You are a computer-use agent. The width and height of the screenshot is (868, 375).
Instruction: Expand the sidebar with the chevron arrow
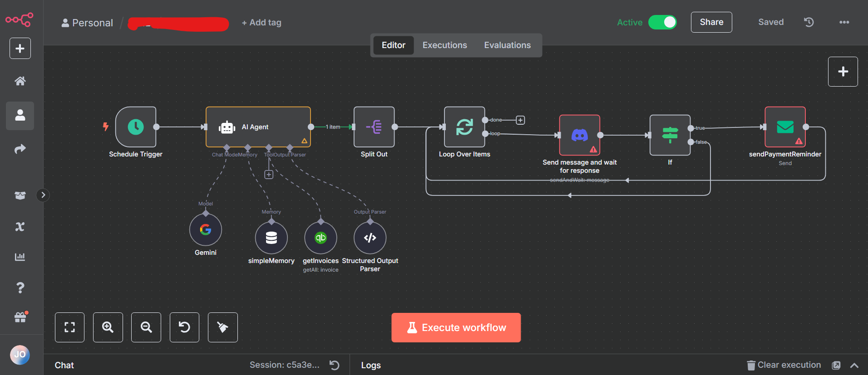pos(43,195)
